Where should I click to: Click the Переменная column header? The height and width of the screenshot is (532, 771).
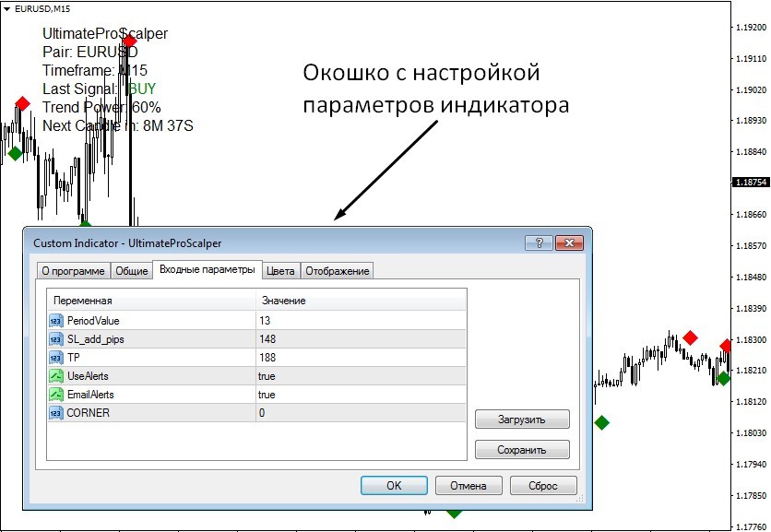pos(151,301)
